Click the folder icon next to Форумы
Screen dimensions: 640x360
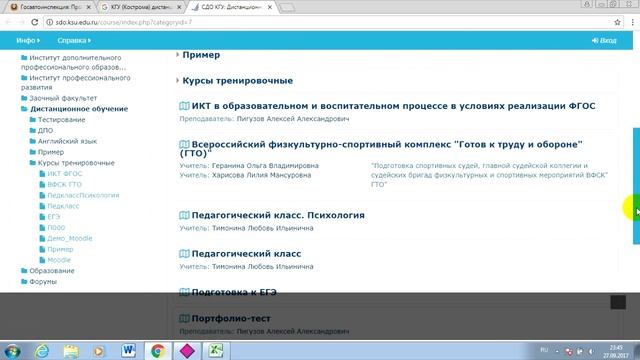click(24, 281)
